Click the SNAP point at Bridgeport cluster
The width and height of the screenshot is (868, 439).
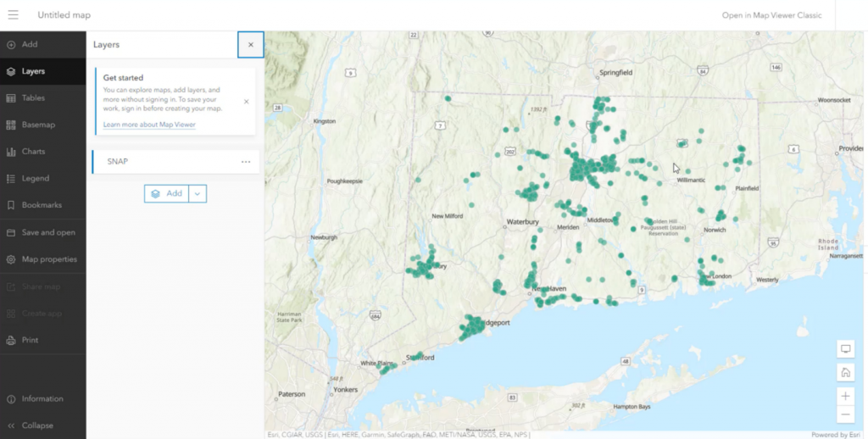pyautogui.click(x=471, y=326)
